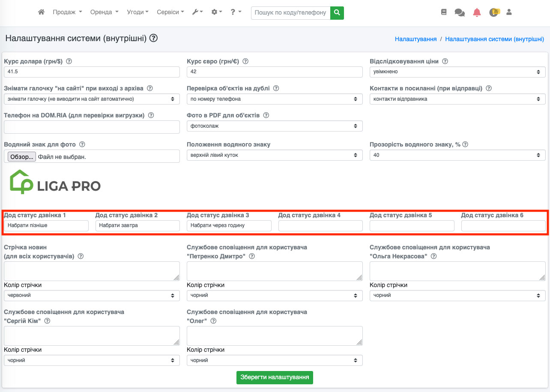Click the green search magnifier button
550x392 pixels.
(x=337, y=13)
